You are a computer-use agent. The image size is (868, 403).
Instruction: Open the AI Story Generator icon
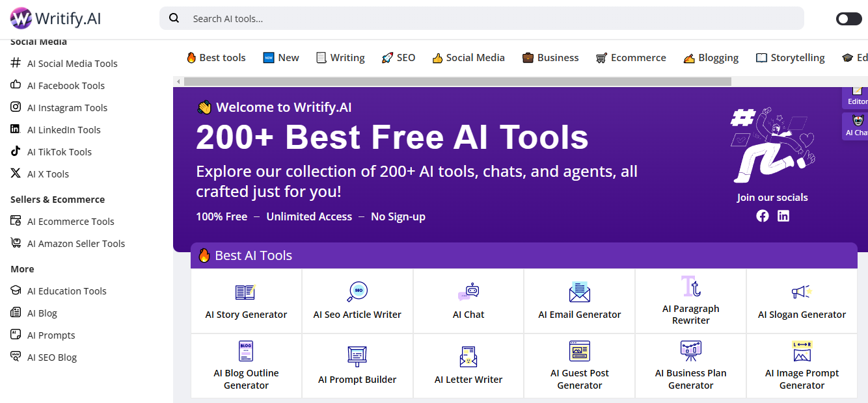pos(245,292)
